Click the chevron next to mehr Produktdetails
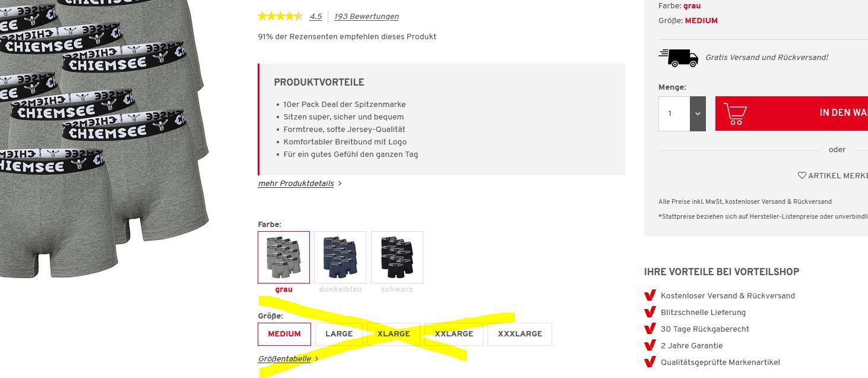This screenshot has width=868, height=378. point(340,184)
